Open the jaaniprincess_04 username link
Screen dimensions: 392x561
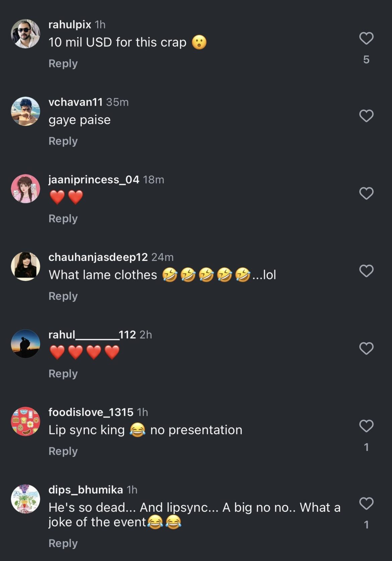pos(94,180)
